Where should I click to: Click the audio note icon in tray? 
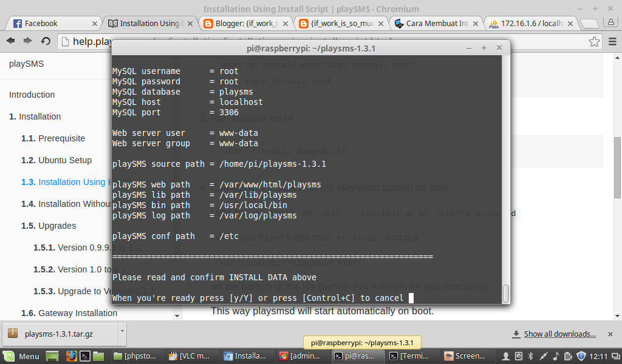(556, 356)
